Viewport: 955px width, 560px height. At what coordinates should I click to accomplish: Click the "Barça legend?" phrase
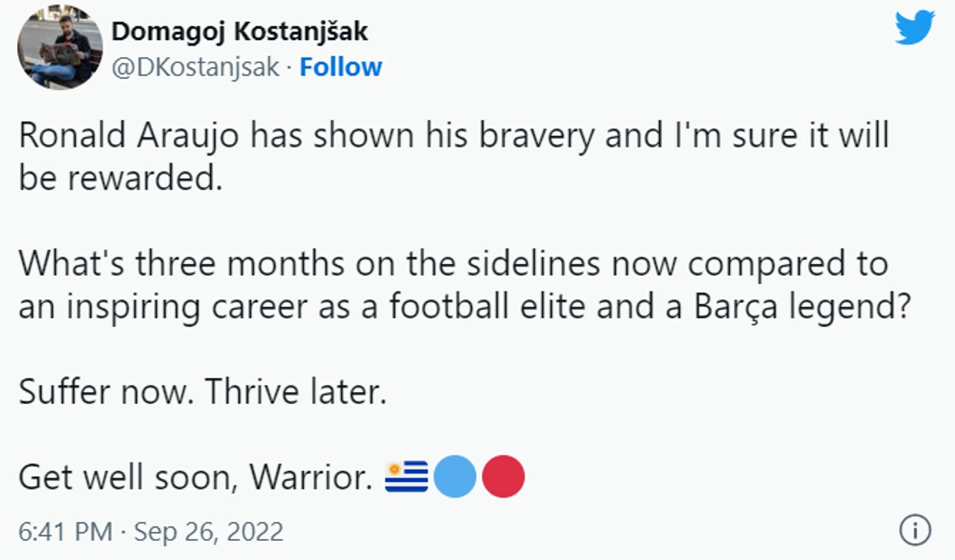(802, 307)
